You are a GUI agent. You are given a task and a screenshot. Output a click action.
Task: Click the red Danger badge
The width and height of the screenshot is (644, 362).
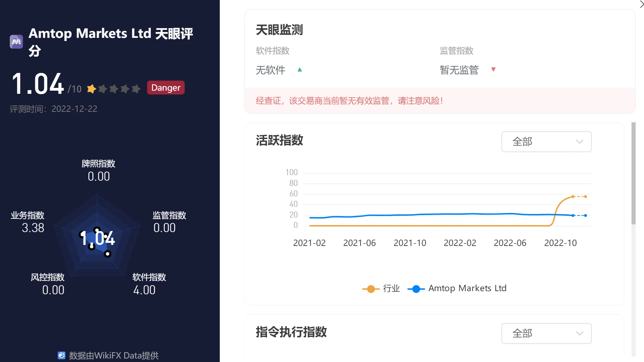point(166,88)
